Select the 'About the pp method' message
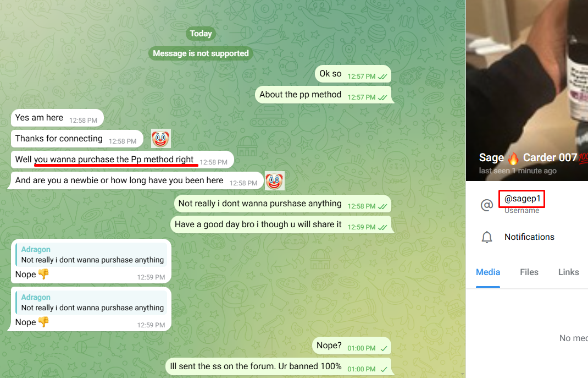The height and width of the screenshot is (378, 588). click(323, 95)
